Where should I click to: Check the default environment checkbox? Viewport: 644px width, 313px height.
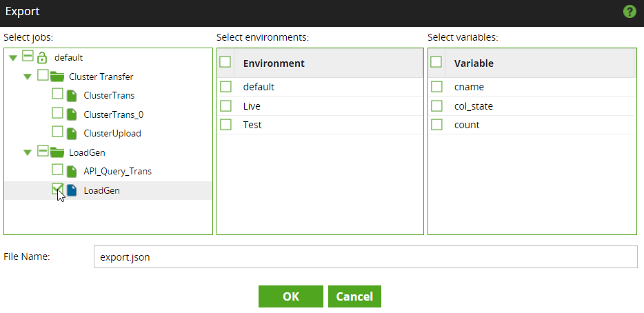pos(225,87)
